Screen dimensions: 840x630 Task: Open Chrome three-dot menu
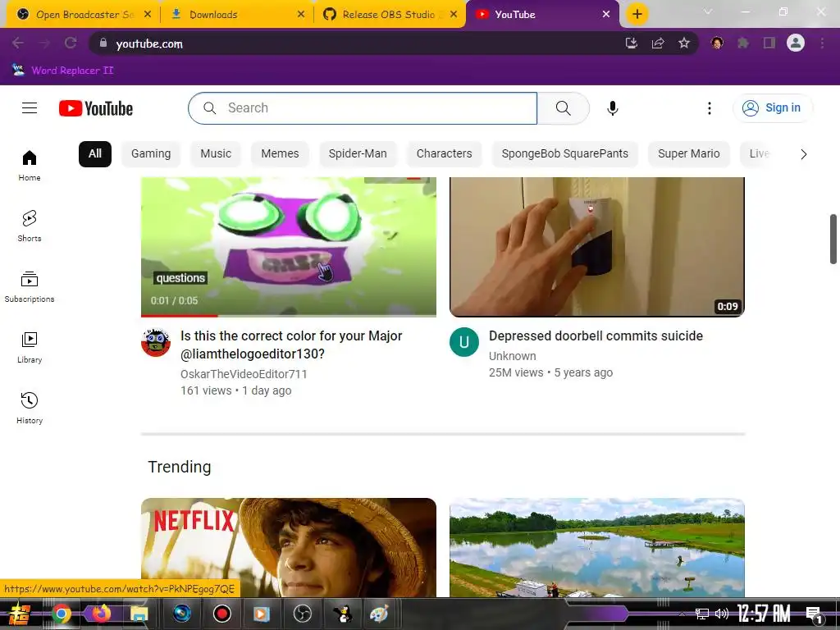pyautogui.click(x=822, y=43)
